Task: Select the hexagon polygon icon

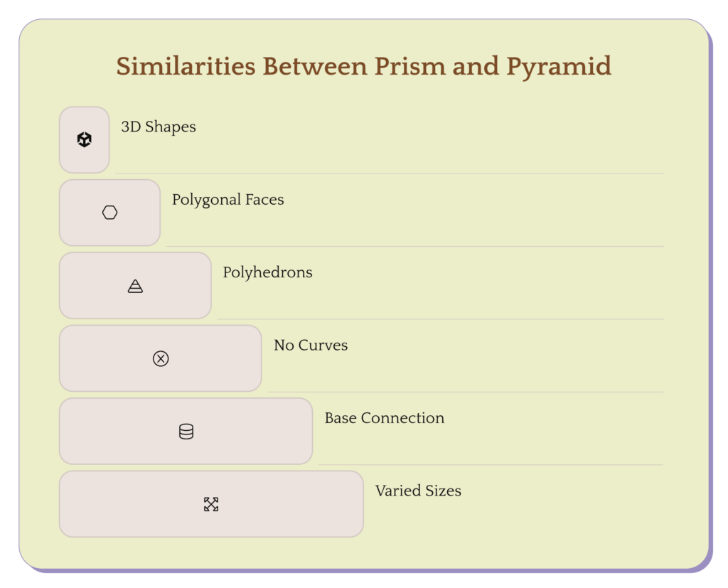Action: [x=109, y=213]
